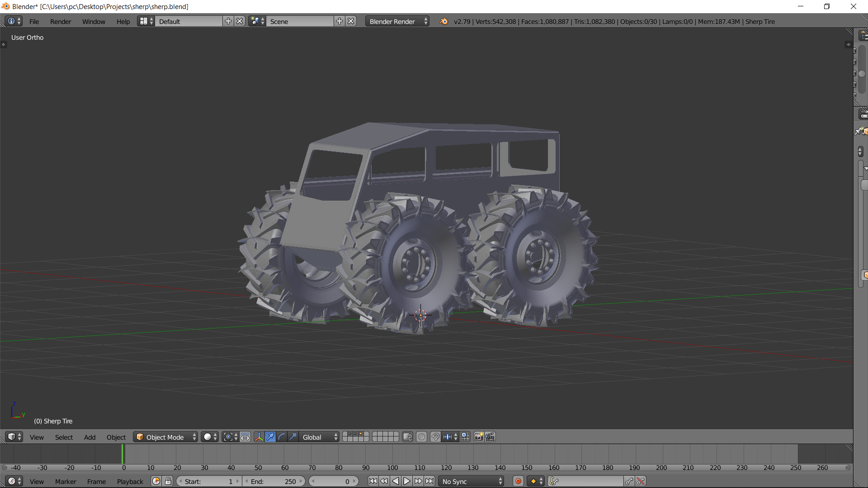
Task: Open the viewport shading mode selector
Action: click(x=210, y=437)
